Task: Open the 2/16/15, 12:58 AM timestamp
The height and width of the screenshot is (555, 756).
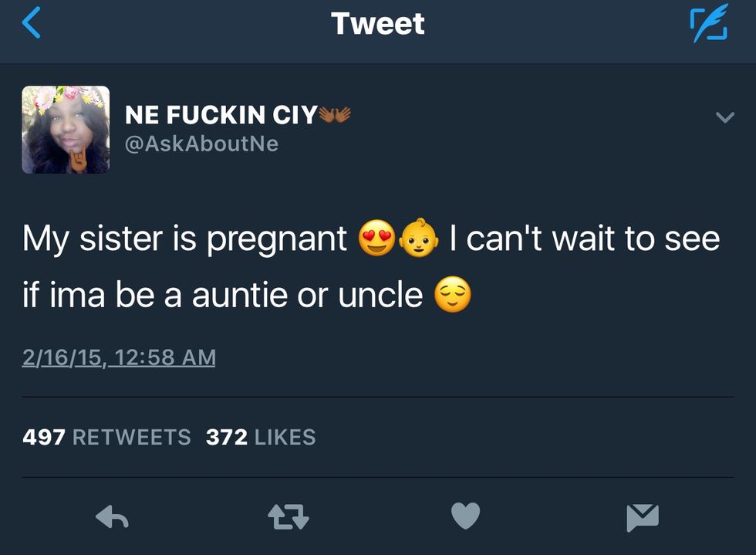Action: pyautogui.click(x=119, y=357)
